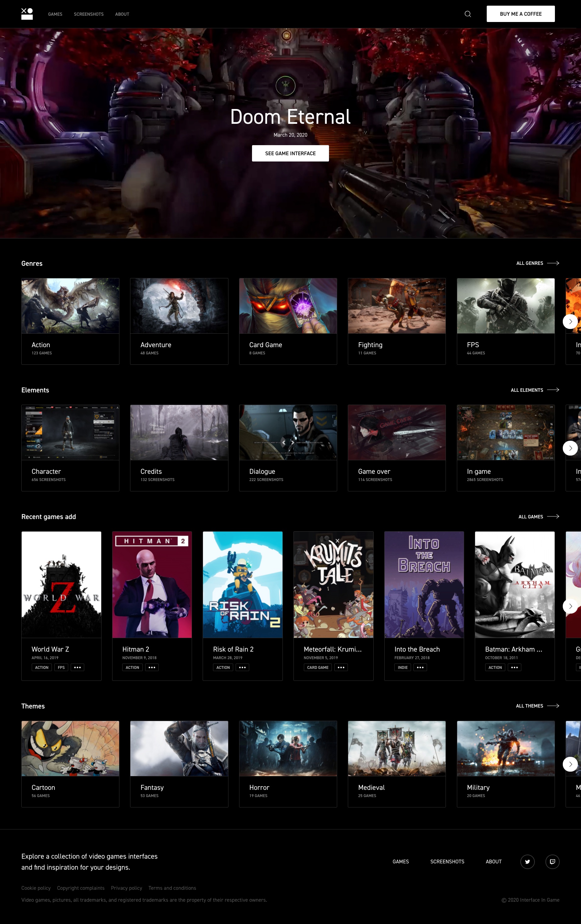
Task: Select the Action tag on Hitman 2
Action: [x=132, y=667]
